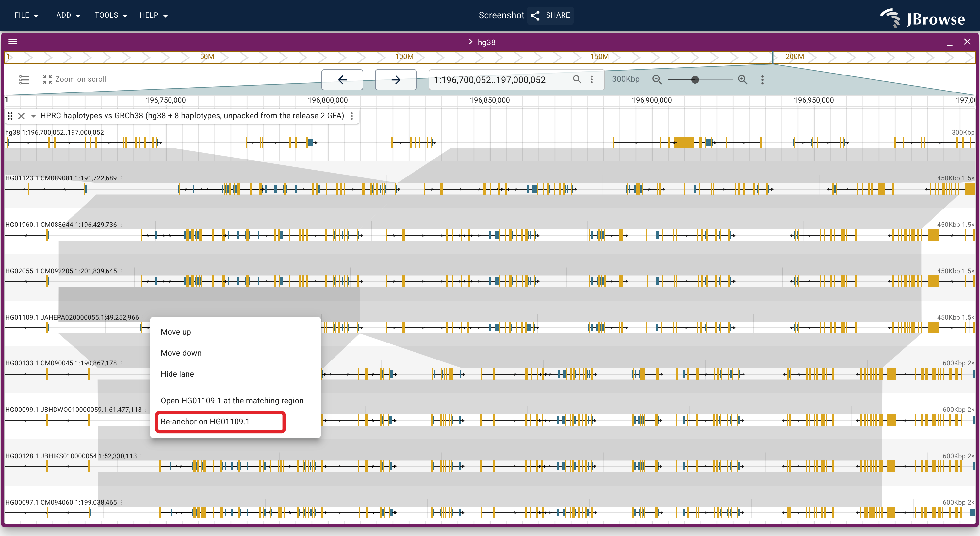Collapse the HPRC track with the arrow
The image size is (980, 536).
pos(33,116)
